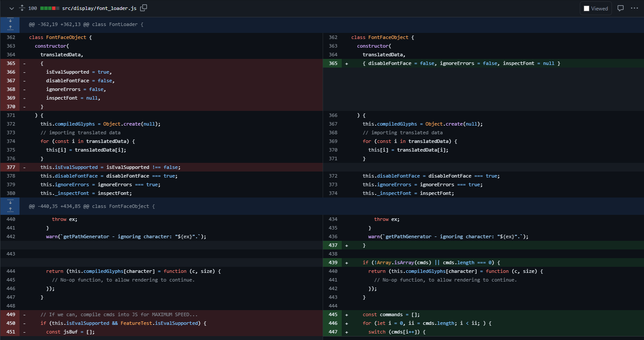Select added line number 365 on right
Screen dimensions: 644x340
pos(333,63)
